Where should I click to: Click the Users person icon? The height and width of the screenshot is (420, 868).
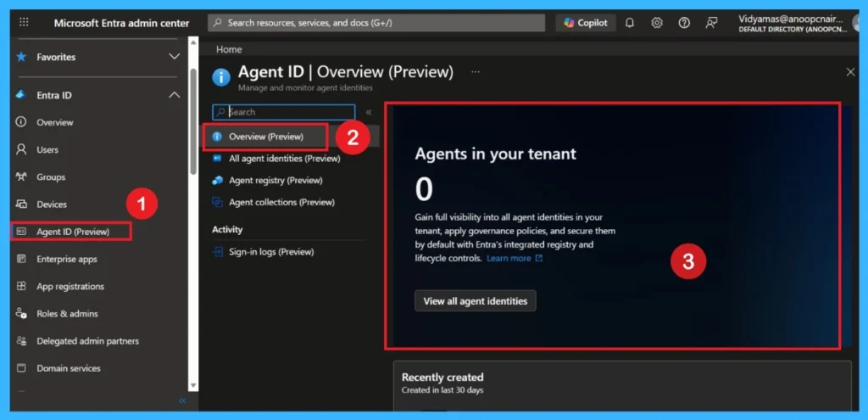[x=21, y=149]
